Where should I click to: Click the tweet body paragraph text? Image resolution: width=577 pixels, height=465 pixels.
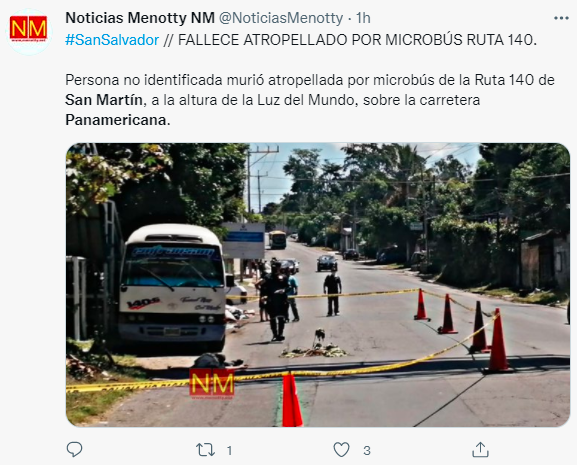coord(310,100)
